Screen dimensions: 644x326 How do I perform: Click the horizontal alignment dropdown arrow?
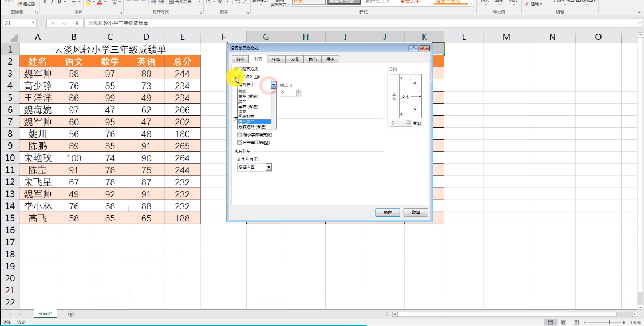pos(274,84)
